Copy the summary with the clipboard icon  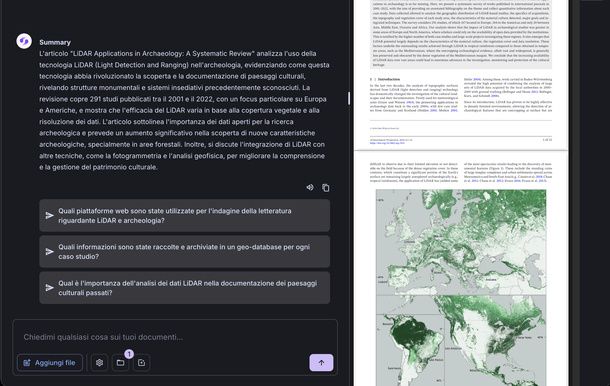point(326,188)
